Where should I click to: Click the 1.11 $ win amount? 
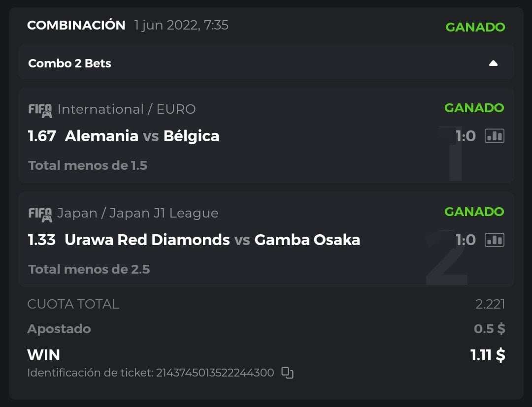coord(487,355)
